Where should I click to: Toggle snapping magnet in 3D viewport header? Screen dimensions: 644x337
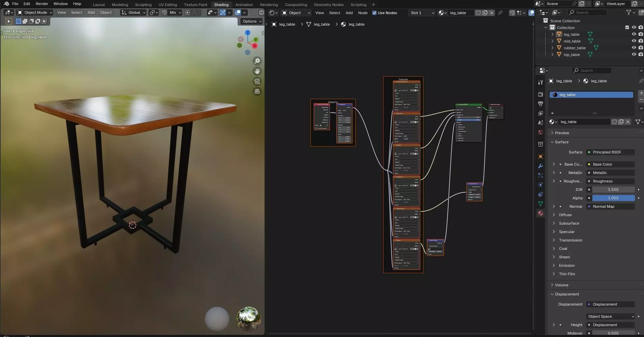(x=164, y=12)
